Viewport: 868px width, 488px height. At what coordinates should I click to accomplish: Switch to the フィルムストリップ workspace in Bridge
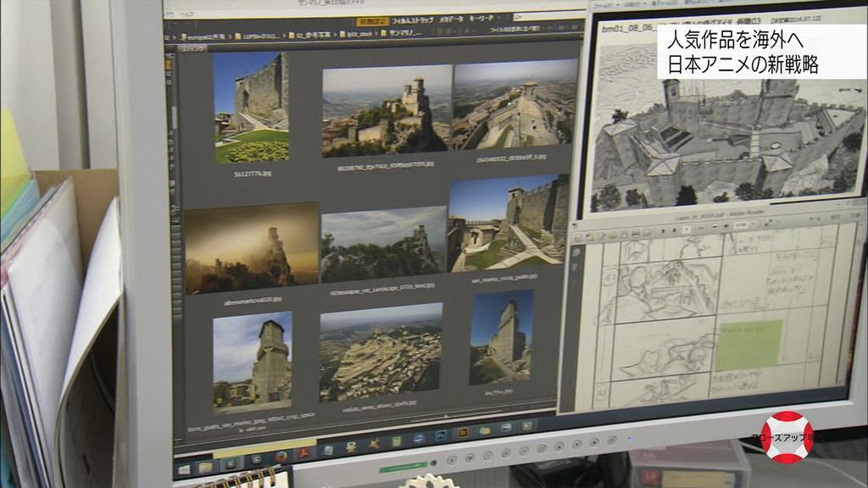point(413,20)
